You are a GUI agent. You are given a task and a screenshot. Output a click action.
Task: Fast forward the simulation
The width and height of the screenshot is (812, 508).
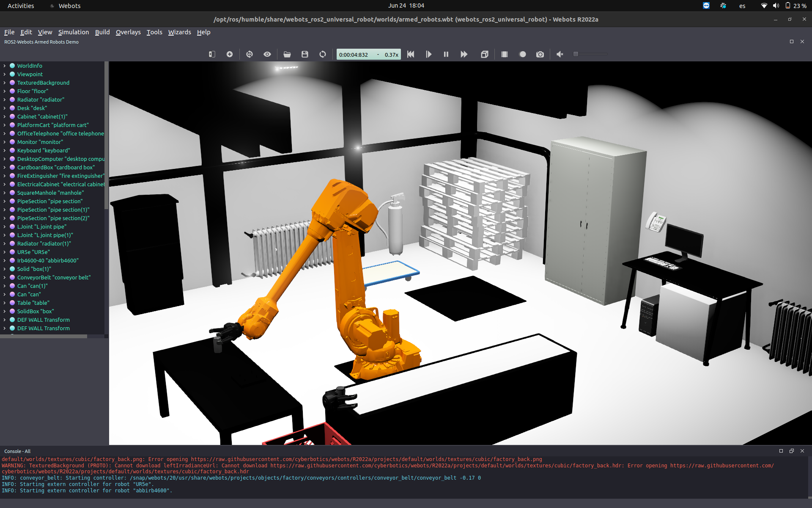click(464, 54)
